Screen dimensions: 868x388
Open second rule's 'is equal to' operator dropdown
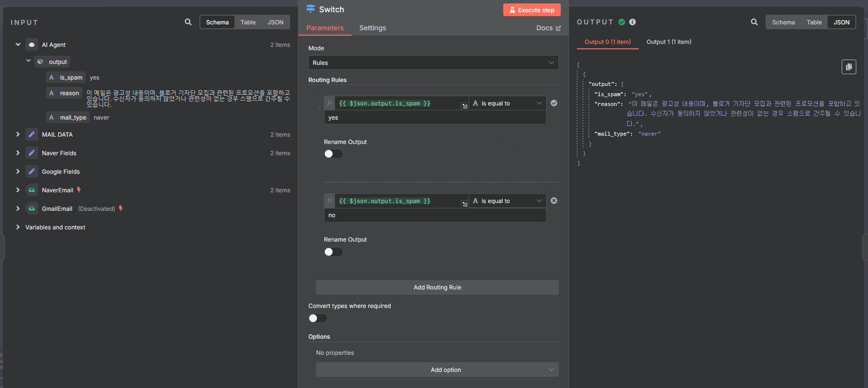click(507, 201)
